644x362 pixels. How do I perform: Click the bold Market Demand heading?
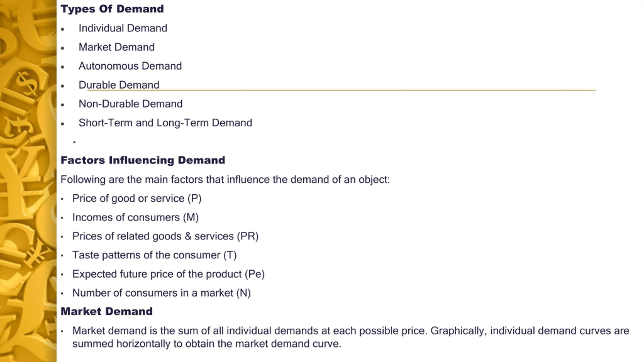107,311
